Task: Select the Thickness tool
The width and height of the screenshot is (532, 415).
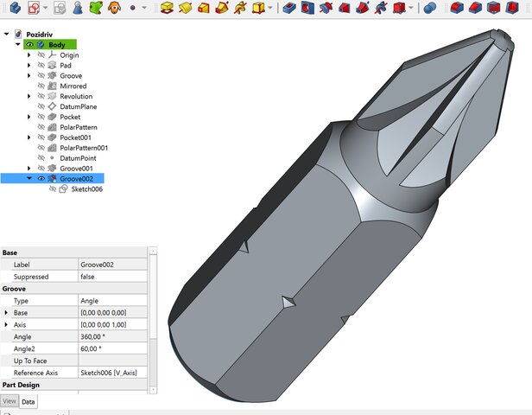Action: 512,8
